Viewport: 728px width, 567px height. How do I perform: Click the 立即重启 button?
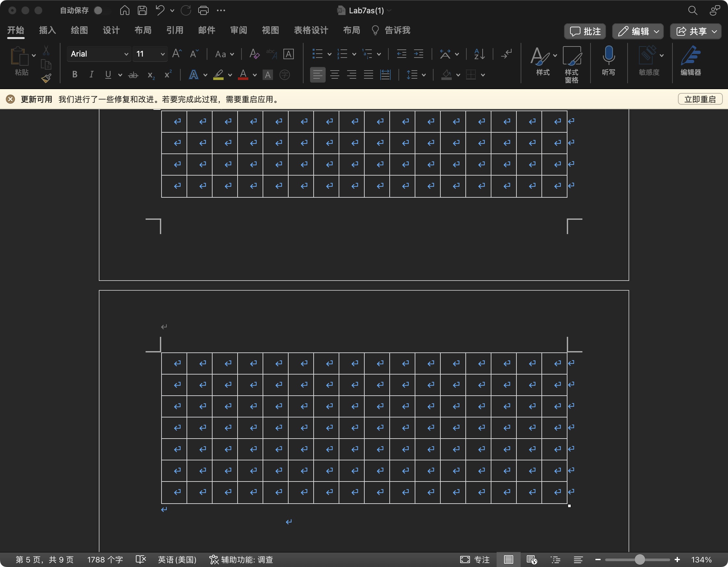tap(700, 99)
